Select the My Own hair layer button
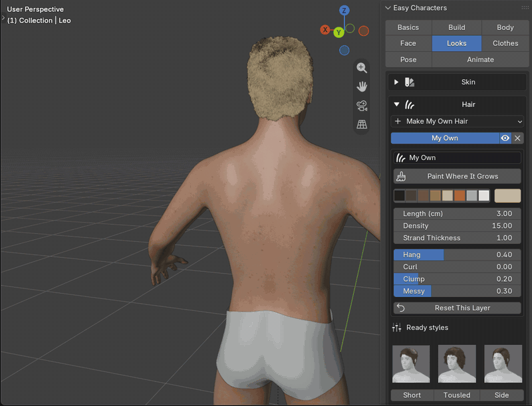Viewport: 532px width, 406px height. [445, 138]
